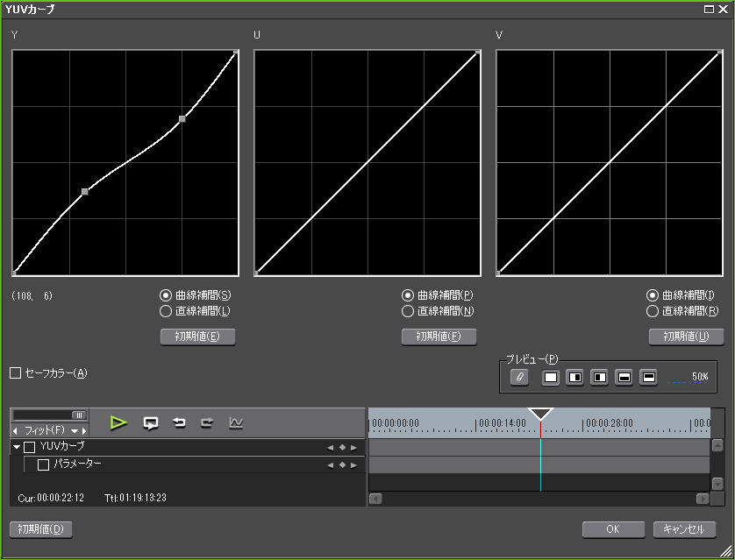Image resolution: width=735 pixels, height=560 pixels.
Task: Reset the V curve with 初期値(U)
Action: coord(686,337)
